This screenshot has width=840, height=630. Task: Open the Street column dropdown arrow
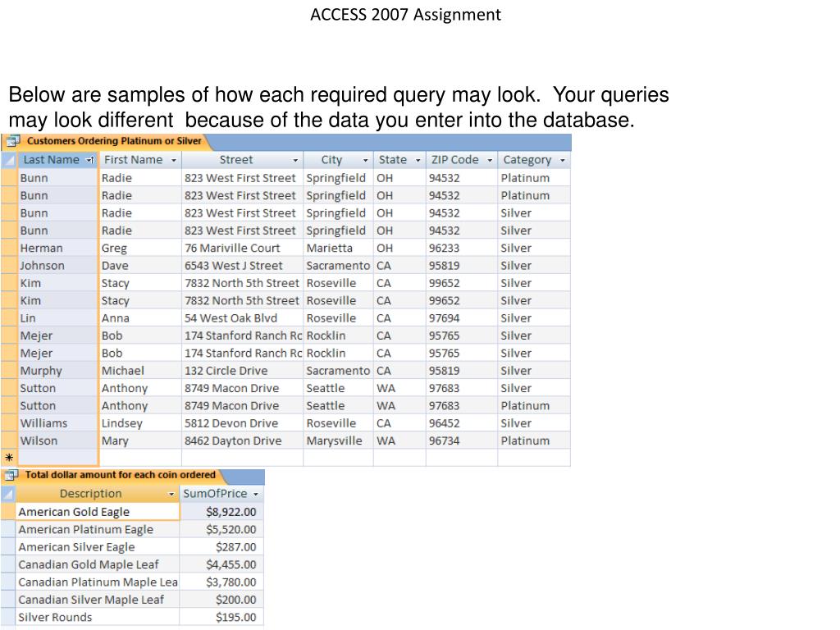(295, 160)
